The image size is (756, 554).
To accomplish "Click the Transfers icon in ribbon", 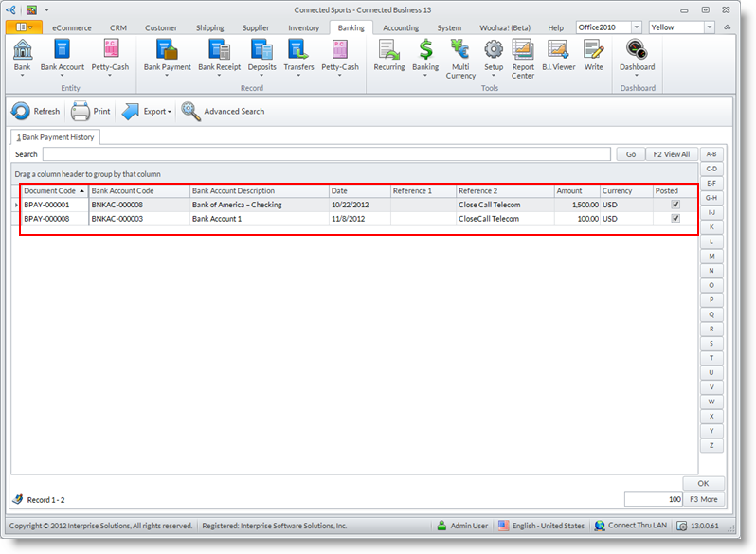I will (x=298, y=52).
